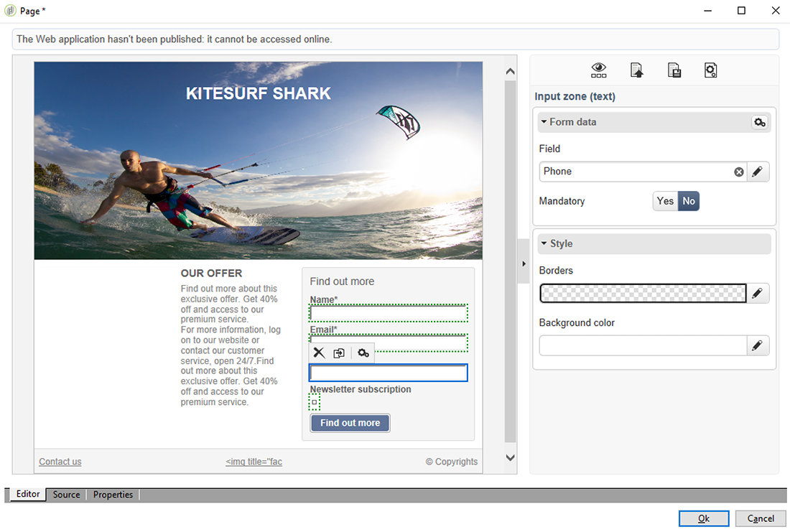Click the eye preview blocks icon

[598, 70]
